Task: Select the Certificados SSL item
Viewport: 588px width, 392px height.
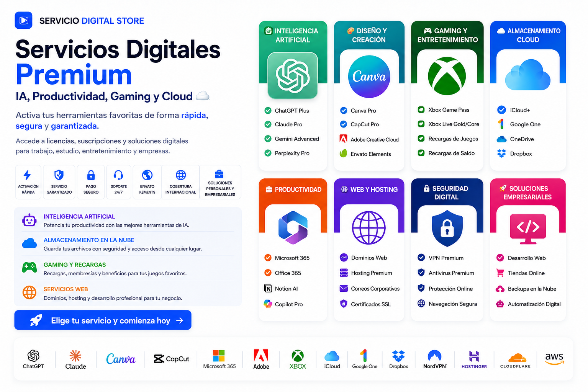Action: [365, 304]
